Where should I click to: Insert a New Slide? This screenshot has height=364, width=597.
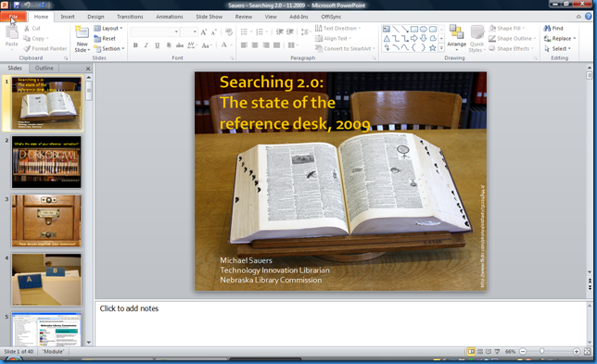click(x=83, y=39)
